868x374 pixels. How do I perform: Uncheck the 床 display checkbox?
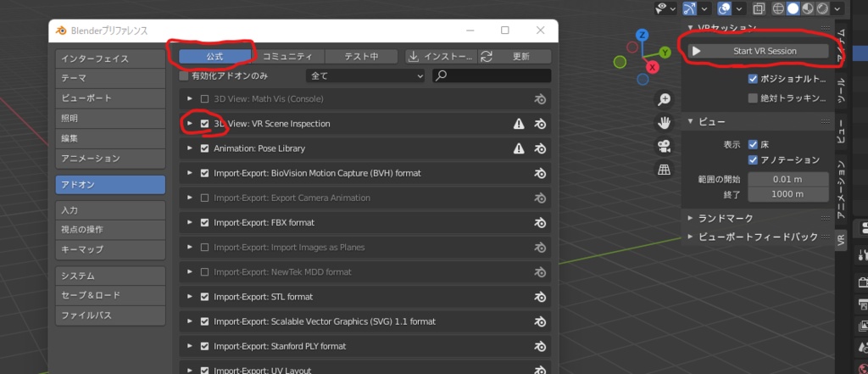point(753,144)
